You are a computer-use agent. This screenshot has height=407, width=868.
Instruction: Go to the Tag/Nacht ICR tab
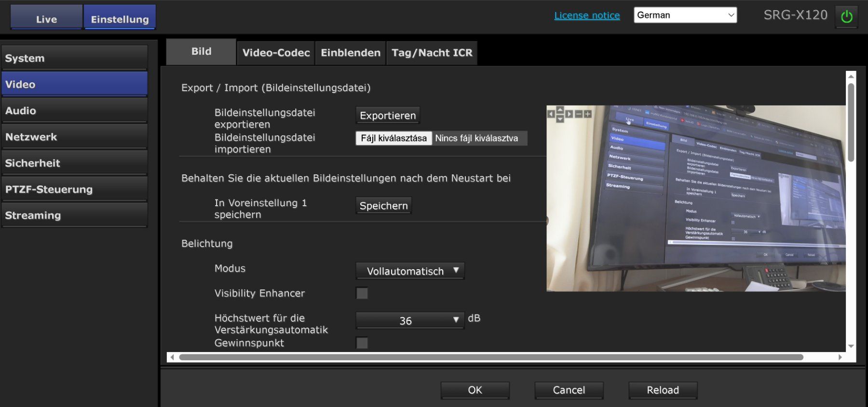(432, 53)
